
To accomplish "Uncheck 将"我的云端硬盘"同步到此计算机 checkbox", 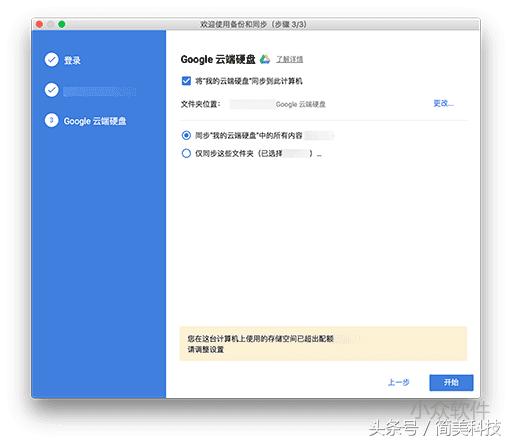I will coord(186,81).
